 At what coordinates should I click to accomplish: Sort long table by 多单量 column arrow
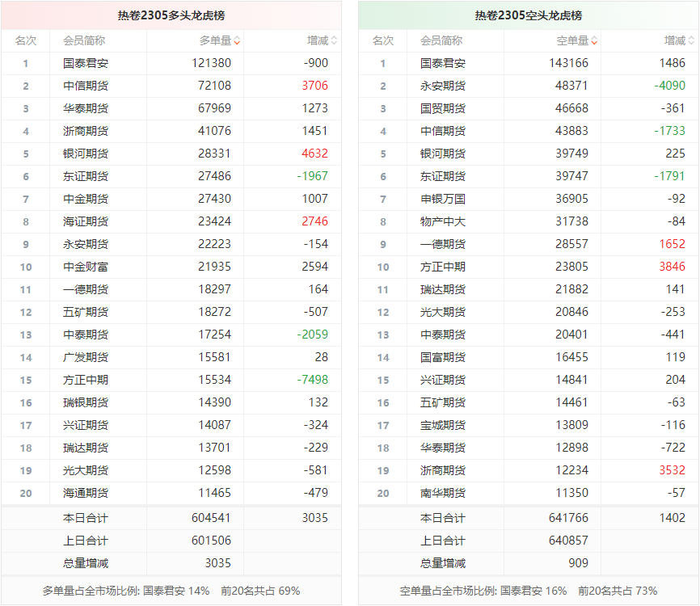(237, 41)
